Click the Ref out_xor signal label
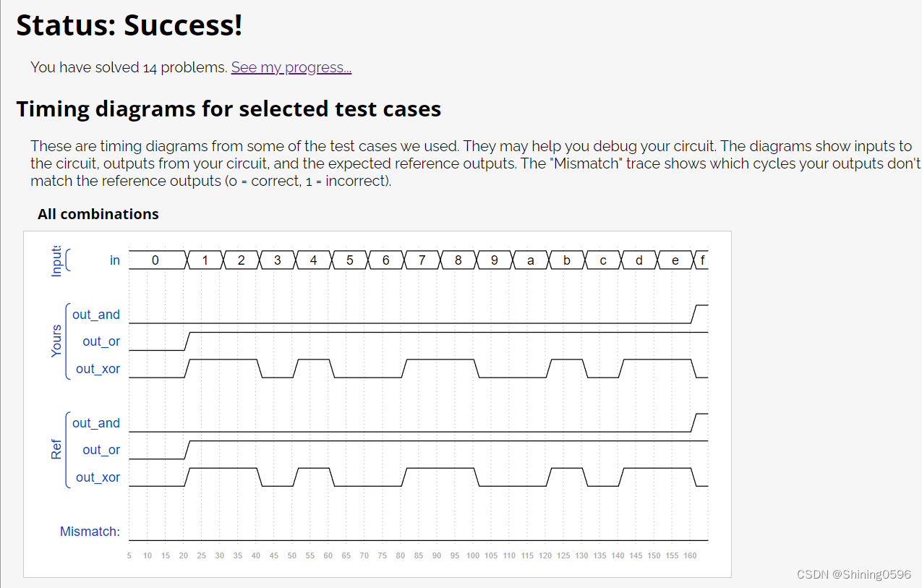 click(98, 477)
